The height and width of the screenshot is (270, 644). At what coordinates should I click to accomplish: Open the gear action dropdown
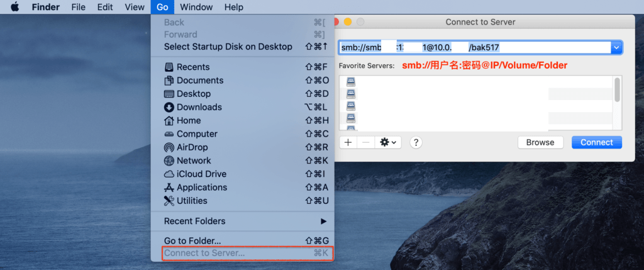(x=388, y=143)
